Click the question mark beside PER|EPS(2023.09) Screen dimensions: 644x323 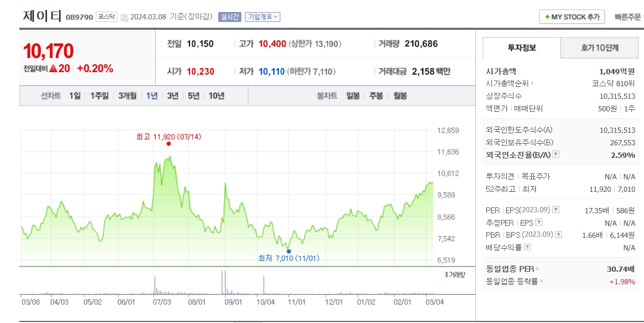556,210
